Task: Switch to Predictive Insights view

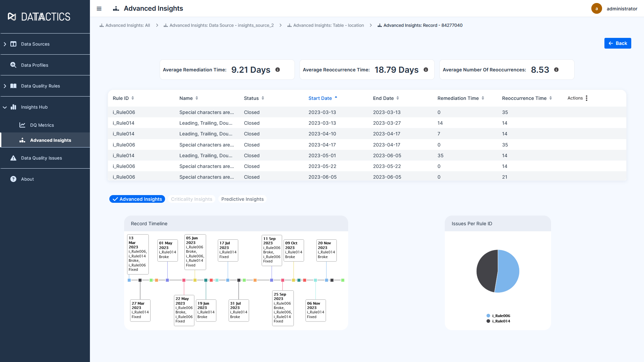Action: point(242,199)
